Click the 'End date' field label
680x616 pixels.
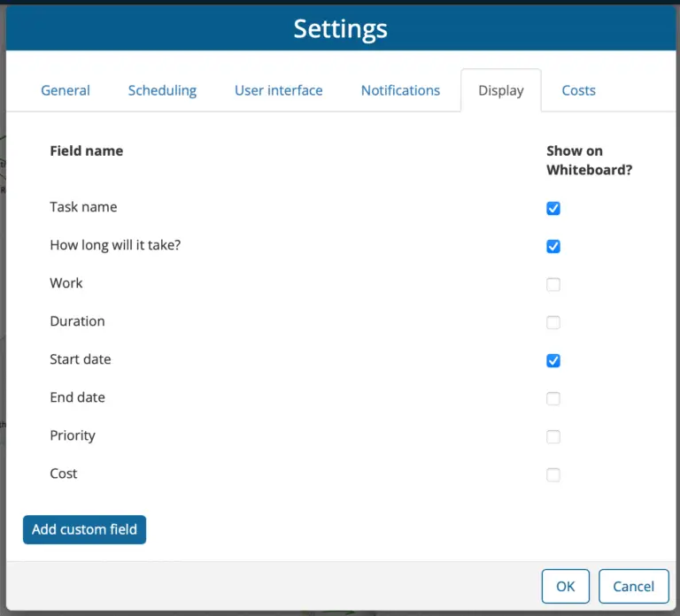click(77, 397)
